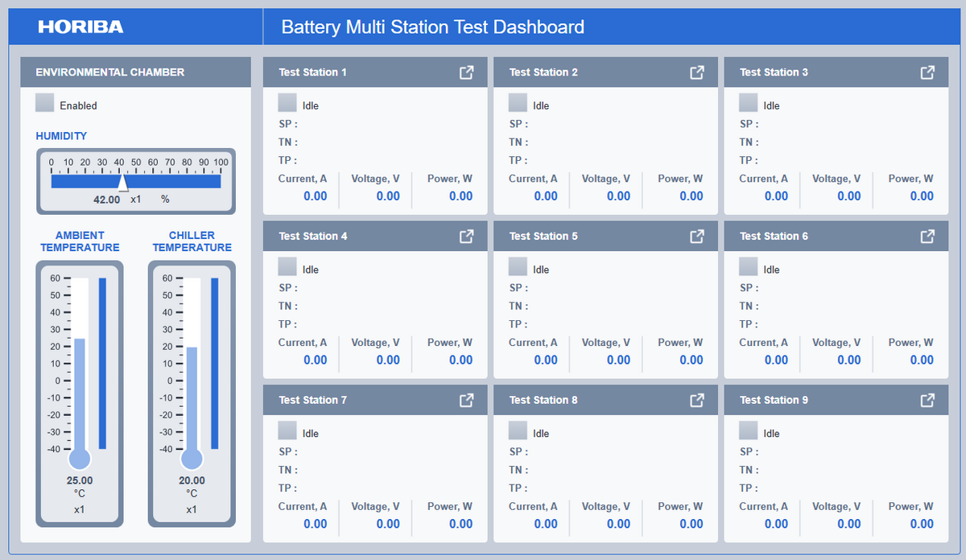Select Test Station 4 header title

313,237
